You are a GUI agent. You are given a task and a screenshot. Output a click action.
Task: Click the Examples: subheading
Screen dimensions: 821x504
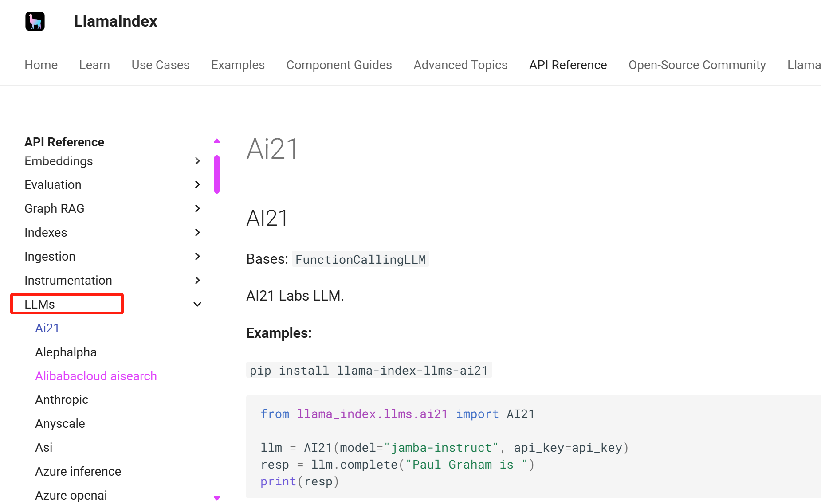tap(279, 333)
